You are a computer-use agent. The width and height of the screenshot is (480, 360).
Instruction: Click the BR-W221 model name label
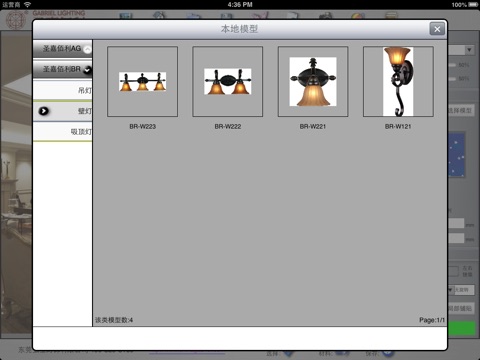pos(313,127)
